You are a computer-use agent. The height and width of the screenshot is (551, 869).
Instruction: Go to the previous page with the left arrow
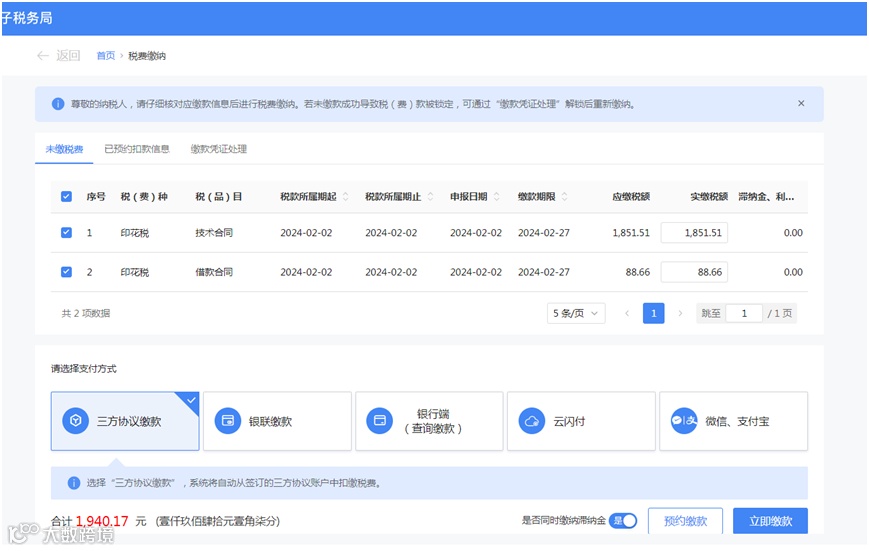point(627,313)
